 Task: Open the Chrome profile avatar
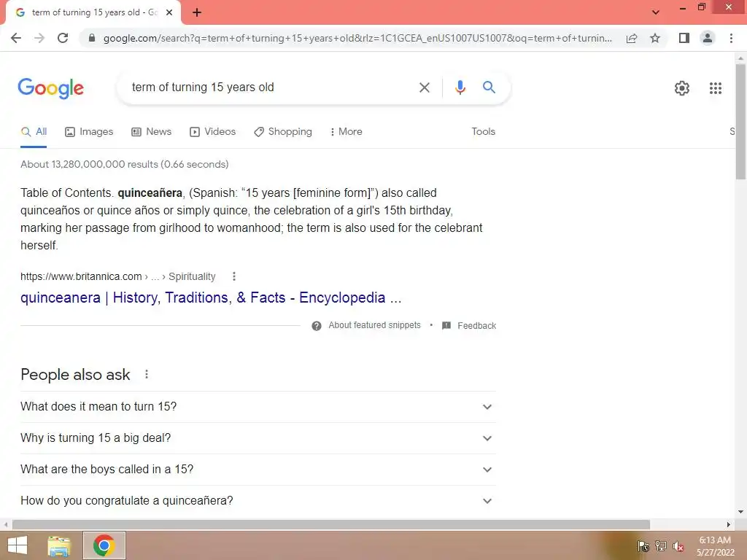708,38
